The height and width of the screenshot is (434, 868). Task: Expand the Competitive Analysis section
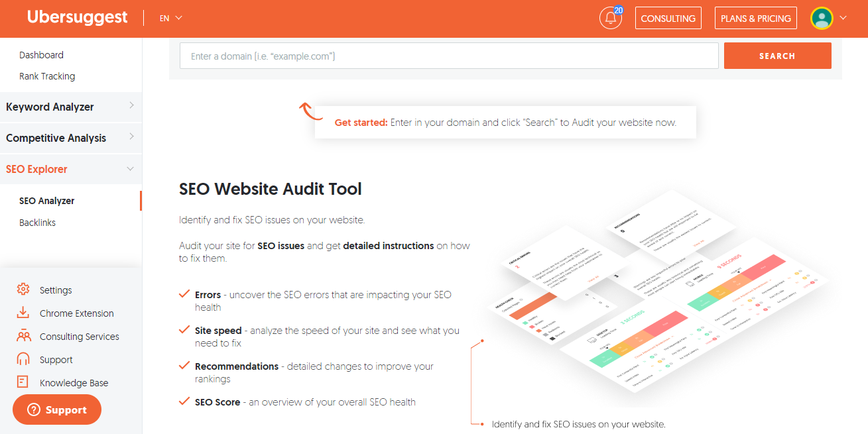click(x=71, y=138)
